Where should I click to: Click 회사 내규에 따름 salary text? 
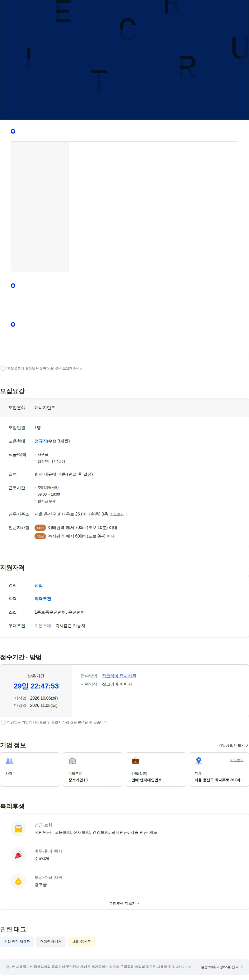tap(64, 474)
